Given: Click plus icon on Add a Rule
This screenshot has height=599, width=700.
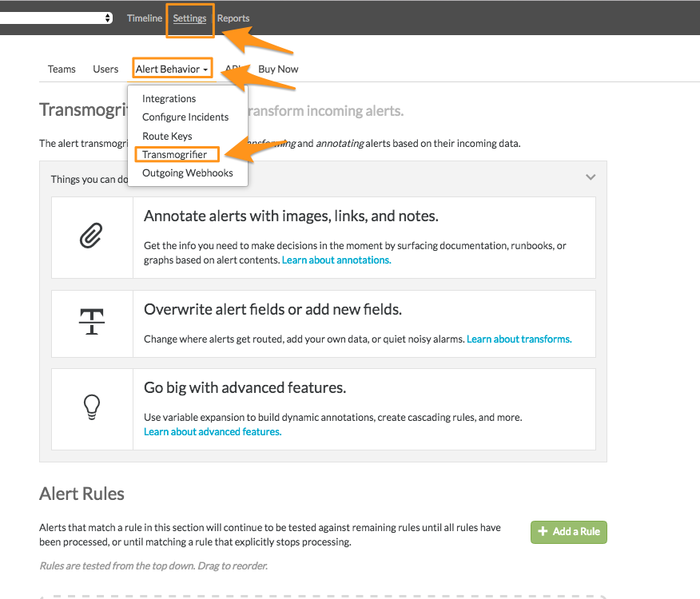Looking at the screenshot, I should tap(543, 531).
